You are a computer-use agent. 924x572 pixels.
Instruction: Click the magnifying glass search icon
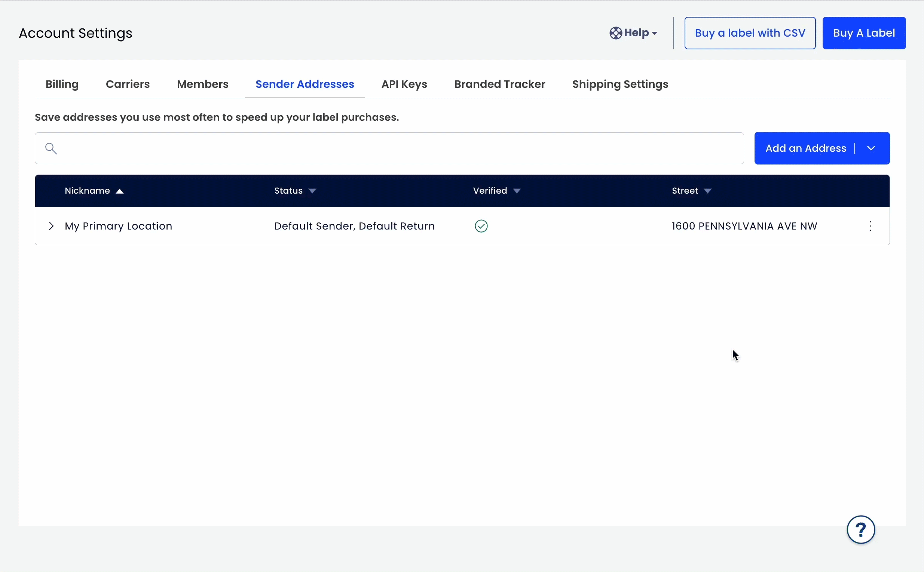tap(51, 148)
